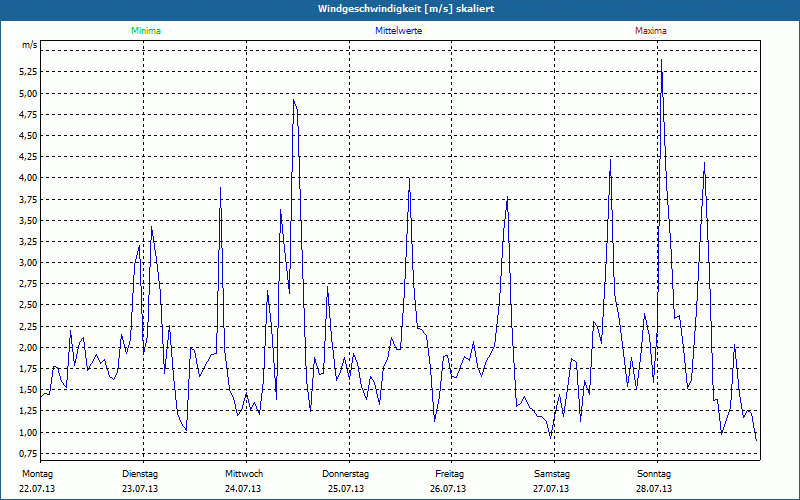Click the m/s unit label
800x500 pixels.
30,45
